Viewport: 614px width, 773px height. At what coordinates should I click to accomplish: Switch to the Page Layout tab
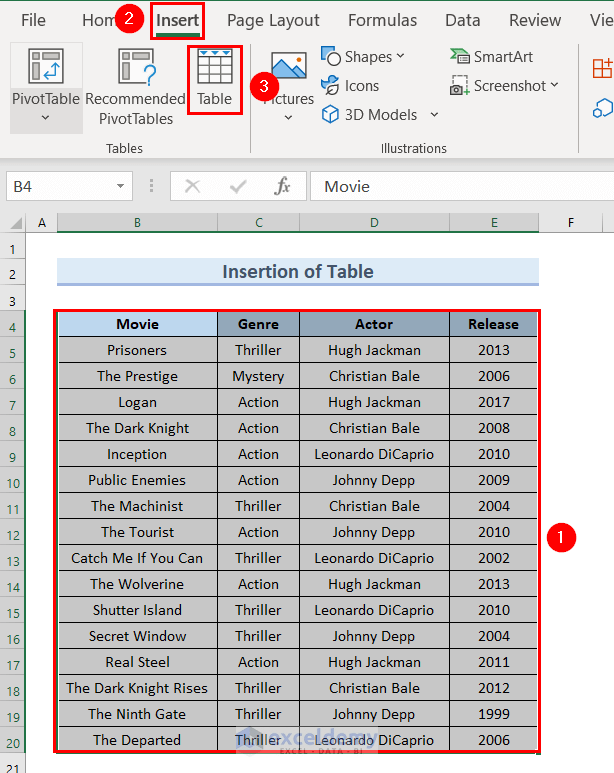click(x=273, y=20)
